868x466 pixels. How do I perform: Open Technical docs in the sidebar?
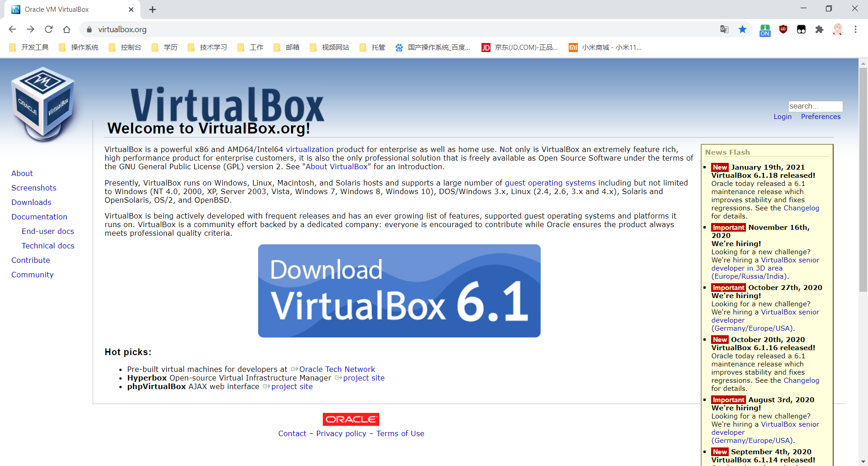coord(48,246)
